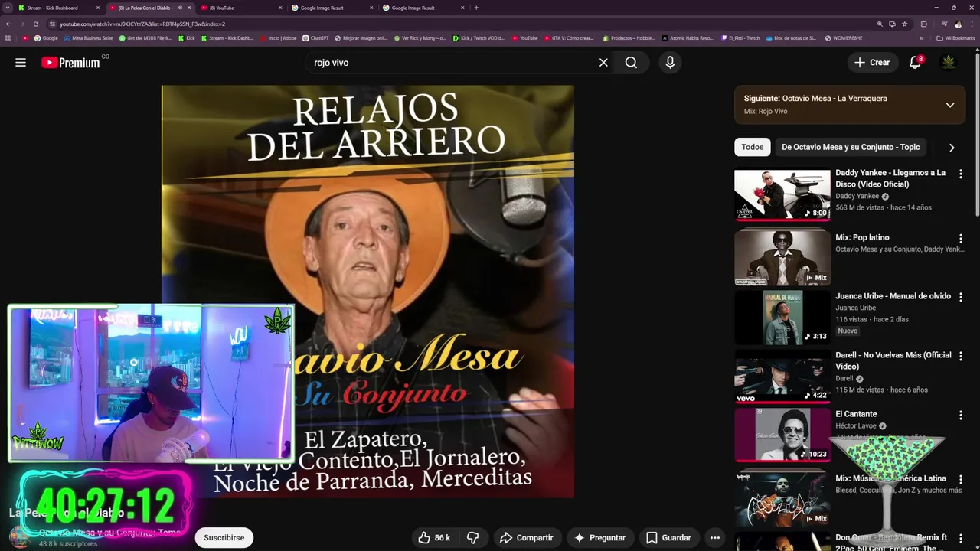Open the zoom magnifier icon in address bar
Screen dimensions: 980x551
880,24
